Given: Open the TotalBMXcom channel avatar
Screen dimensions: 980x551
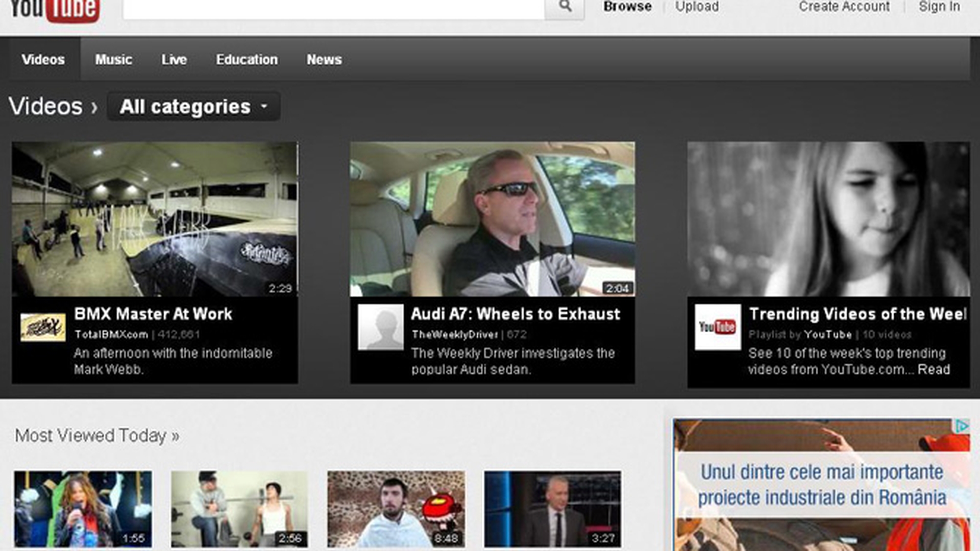Looking at the screenshot, I should point(43,327).
